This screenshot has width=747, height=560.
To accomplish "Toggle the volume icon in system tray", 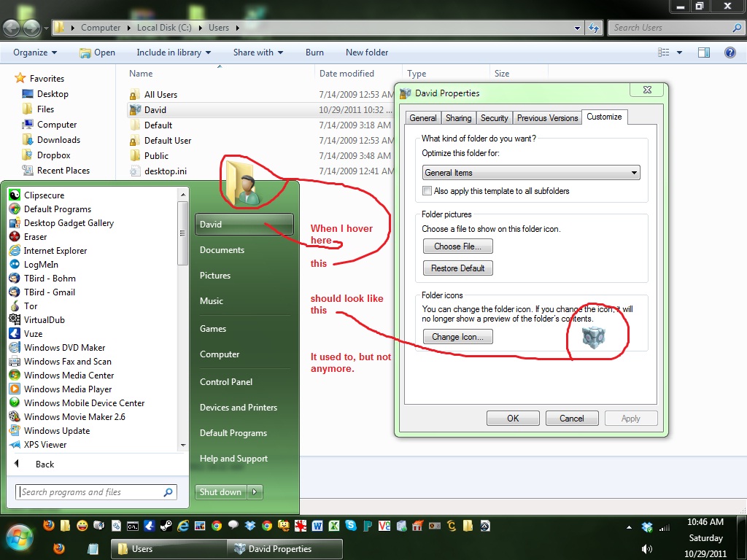I will (x=646, y=548).
